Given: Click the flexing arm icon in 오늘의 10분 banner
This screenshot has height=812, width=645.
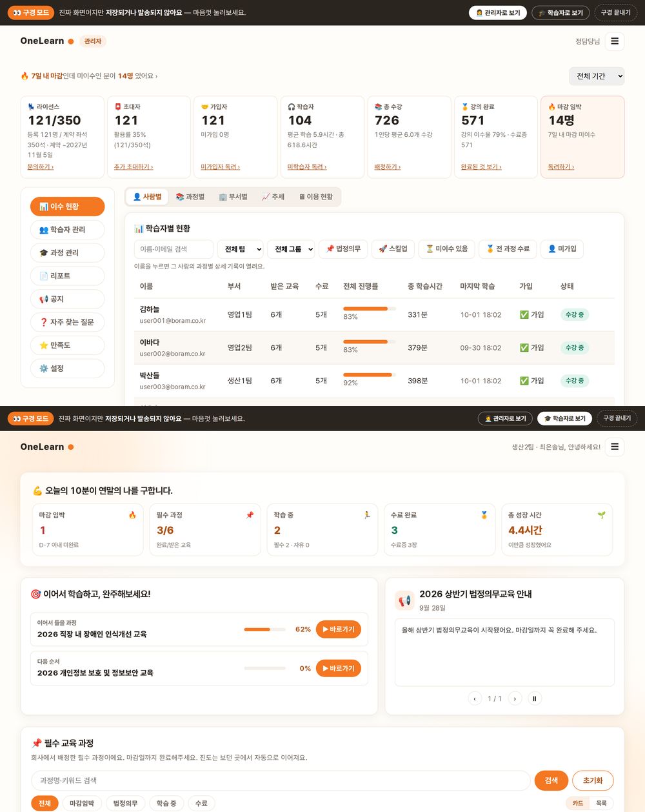Looking at the screenshot, I should tap(37, 491).
